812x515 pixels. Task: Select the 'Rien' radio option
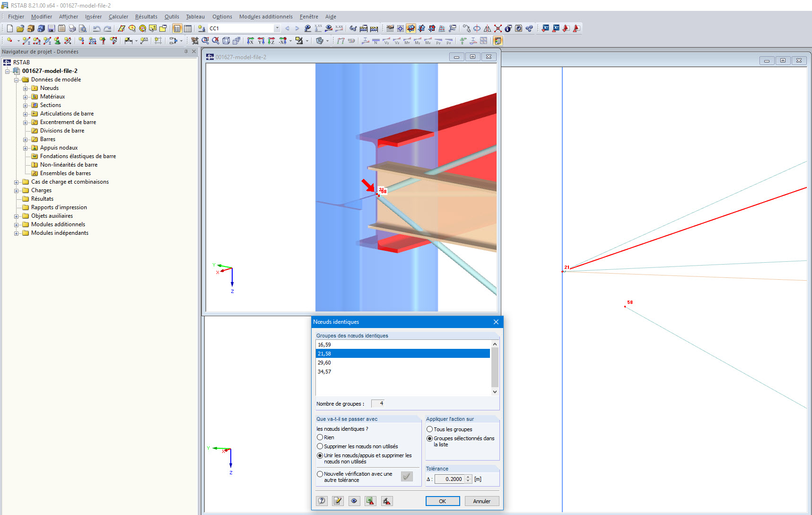tap(320, 437)
